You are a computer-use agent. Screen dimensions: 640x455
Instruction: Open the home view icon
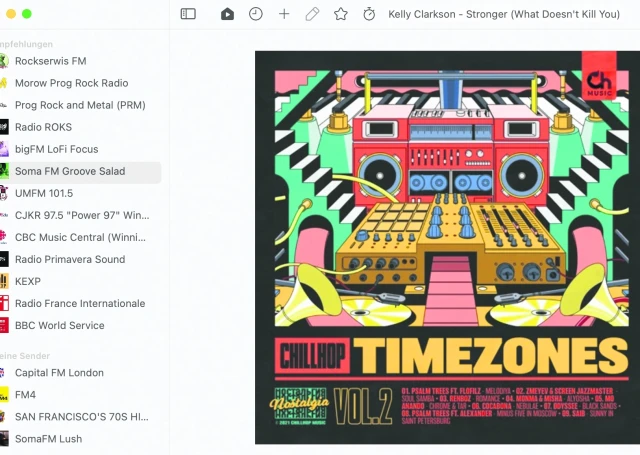tap(227, 14)
